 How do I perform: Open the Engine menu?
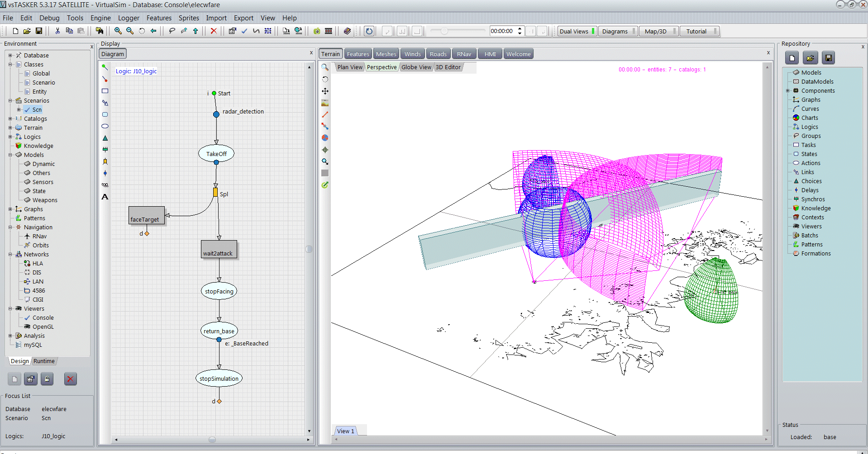coord(100,18)
